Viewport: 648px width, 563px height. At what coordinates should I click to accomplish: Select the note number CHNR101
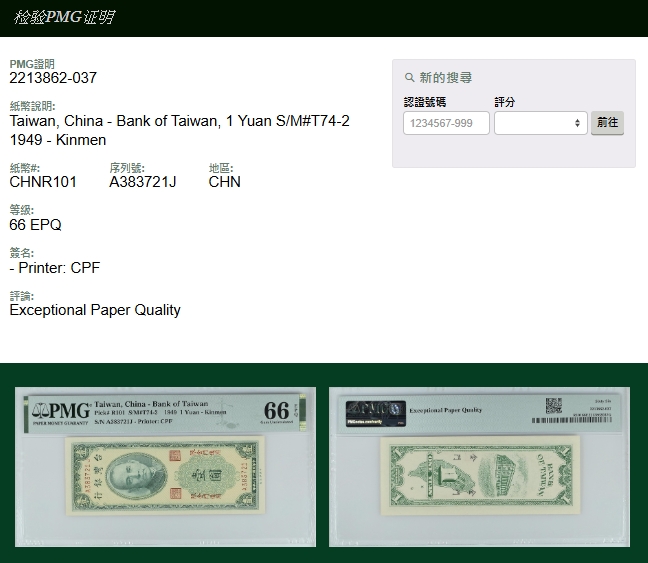(x=43, y=182)
